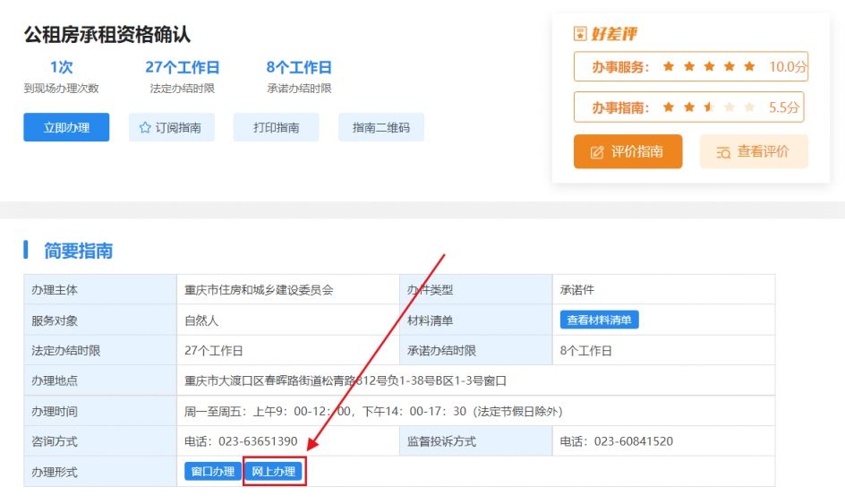Click the 查看材料清单 button
Image resolution: width=845 pixels, height=504 pixels.
(x=599, y=320)
